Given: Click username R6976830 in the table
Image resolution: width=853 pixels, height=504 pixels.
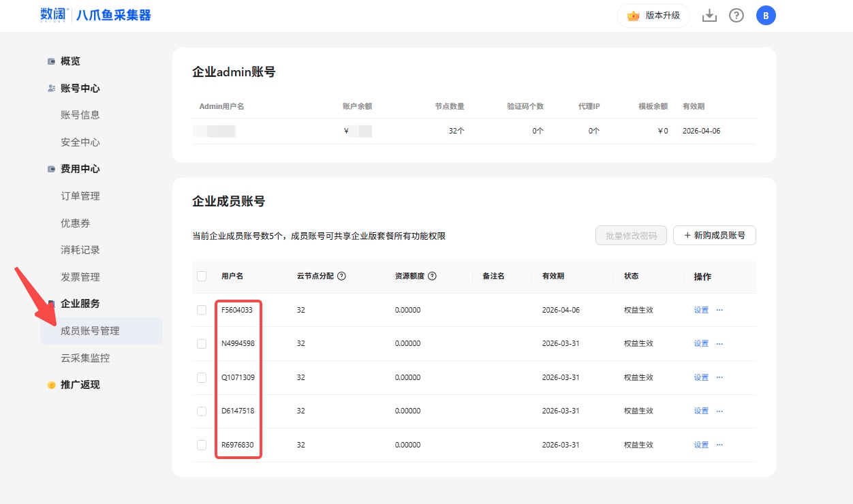Looking at the screenshot, I should [x=238, y=445].
